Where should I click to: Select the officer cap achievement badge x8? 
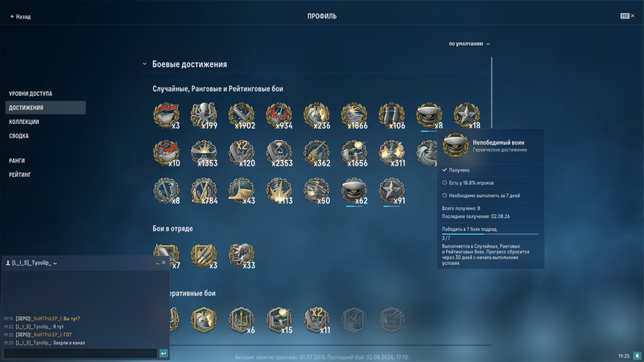point(430,115)
